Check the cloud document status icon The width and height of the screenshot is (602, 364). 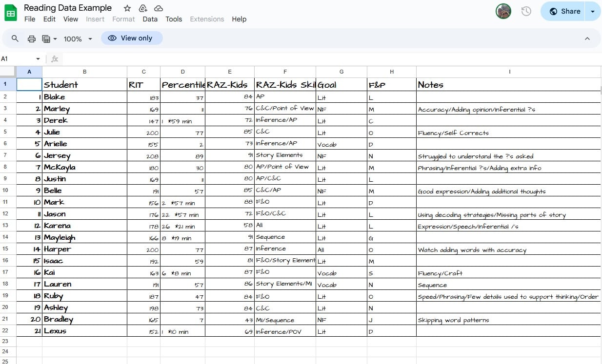pos(159,8)
